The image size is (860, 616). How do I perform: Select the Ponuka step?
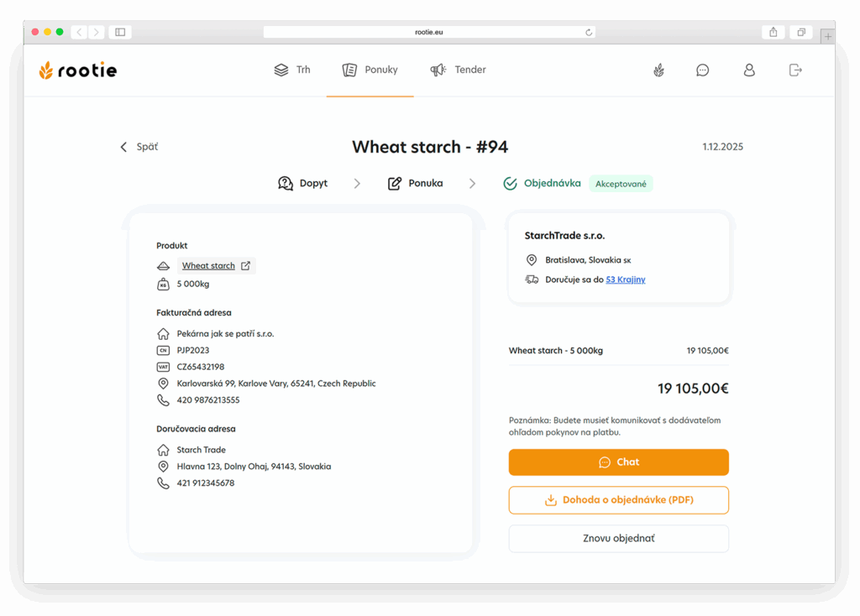(415, 183)
